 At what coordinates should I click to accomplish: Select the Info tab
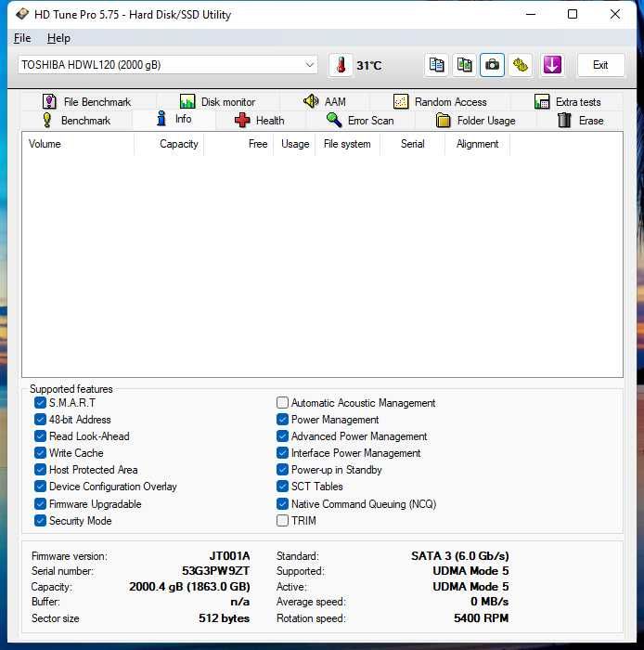[x=174, y=119]
